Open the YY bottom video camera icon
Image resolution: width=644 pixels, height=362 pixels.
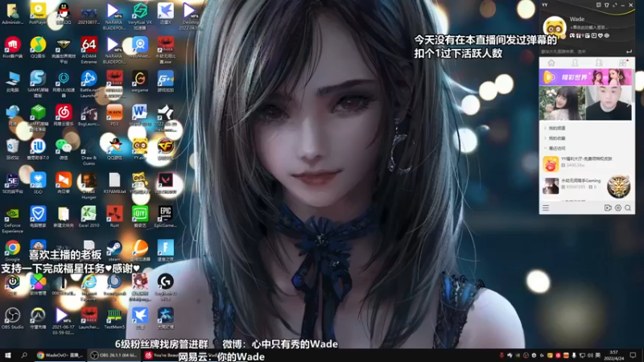[608, 208]
